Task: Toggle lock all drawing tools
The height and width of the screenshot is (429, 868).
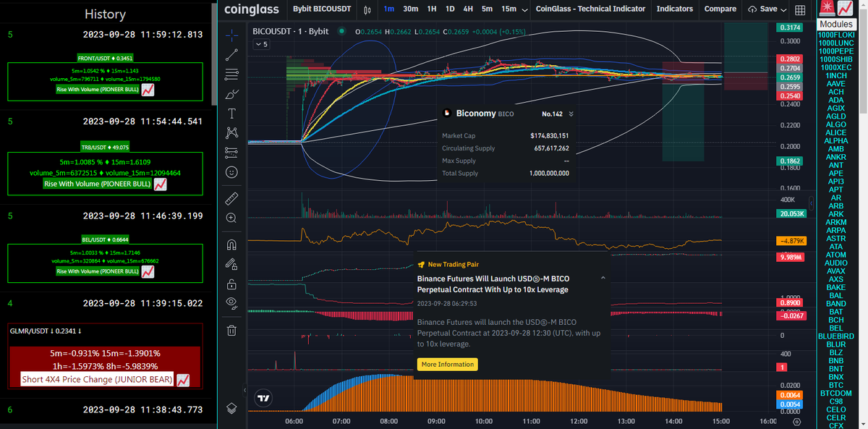Action: click(x=231, y=283)
